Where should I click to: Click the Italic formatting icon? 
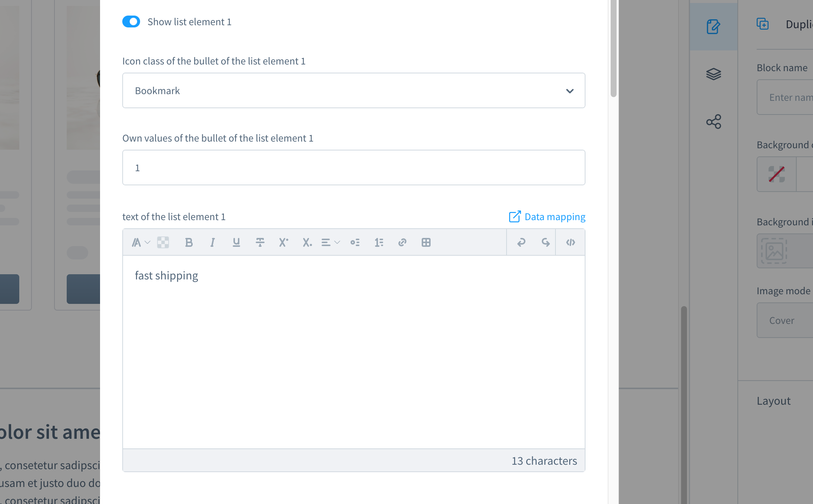pyautogui.click(x=211, y=243)
